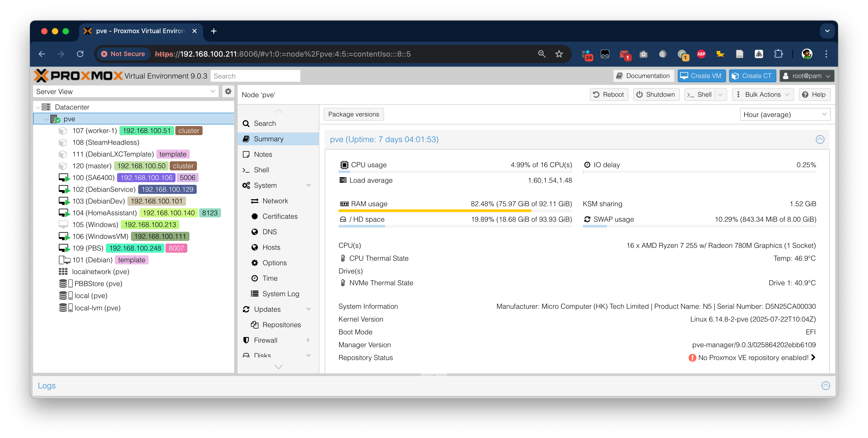Click the browser address bar URL
This screenshot has height=438, width=868.
282,54
